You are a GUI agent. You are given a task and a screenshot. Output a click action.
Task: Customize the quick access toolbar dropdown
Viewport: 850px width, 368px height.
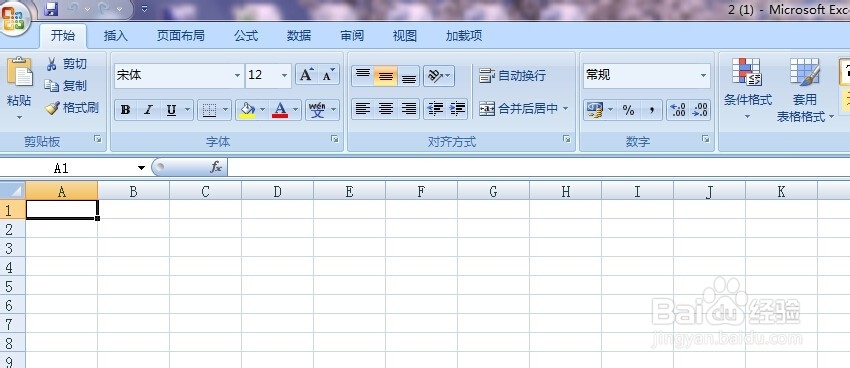144,9
